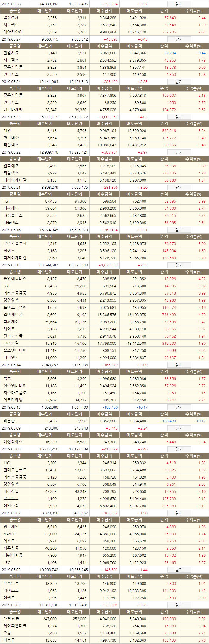Click the stock name 대아티아이
The width and height of the screenshot is (209, 644).
13,32
